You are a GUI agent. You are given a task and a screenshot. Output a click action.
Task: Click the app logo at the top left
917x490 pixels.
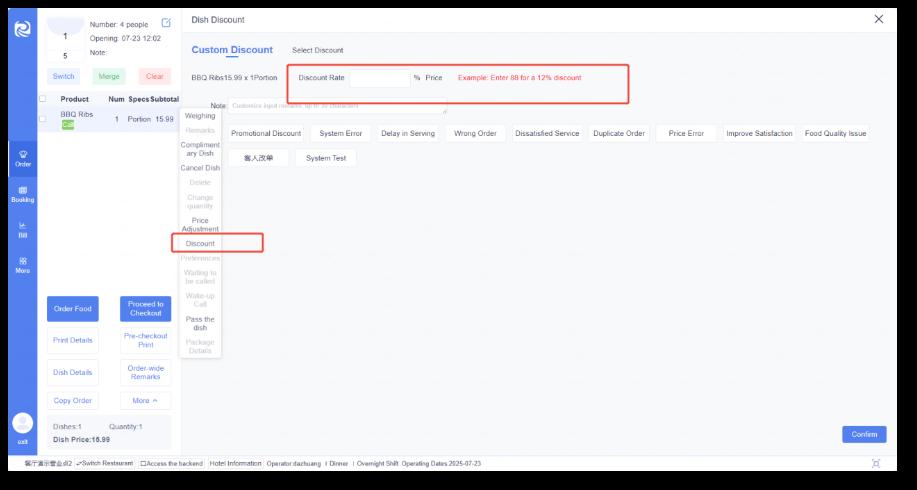(x=22, y=29)
